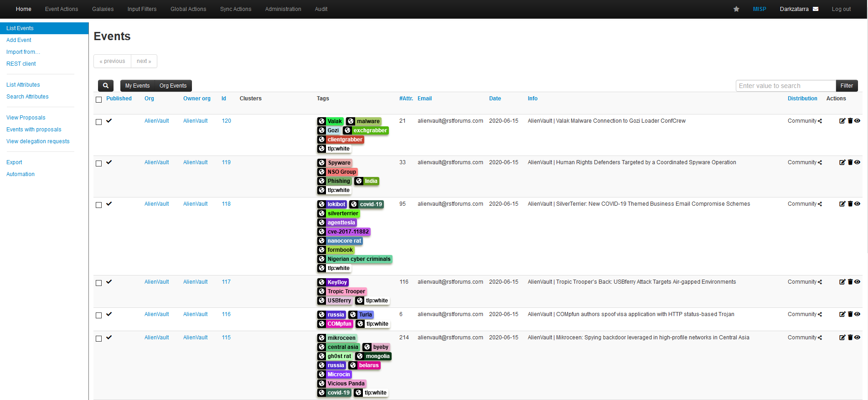Click the edit icon for event 120
This screenshot has width=868, height=400.
tap(842, 121)
